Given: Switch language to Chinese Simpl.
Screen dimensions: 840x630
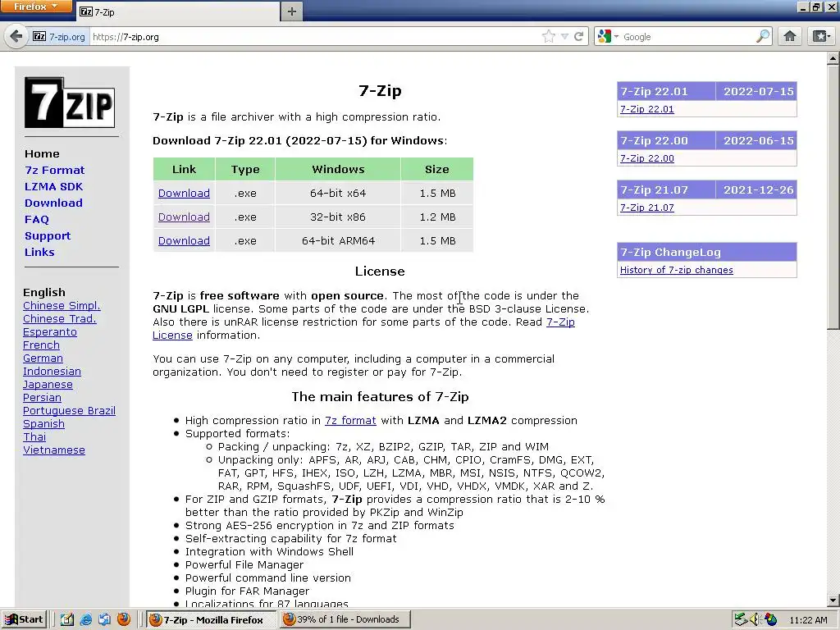Looking at the screenshot, I should pos(62,305).
